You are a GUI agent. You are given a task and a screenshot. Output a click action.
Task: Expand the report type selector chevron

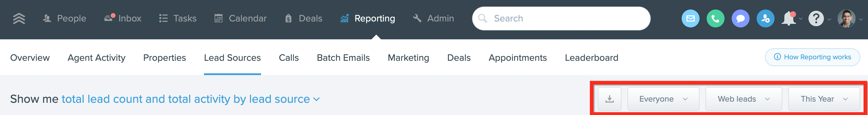tap(316, 100)
